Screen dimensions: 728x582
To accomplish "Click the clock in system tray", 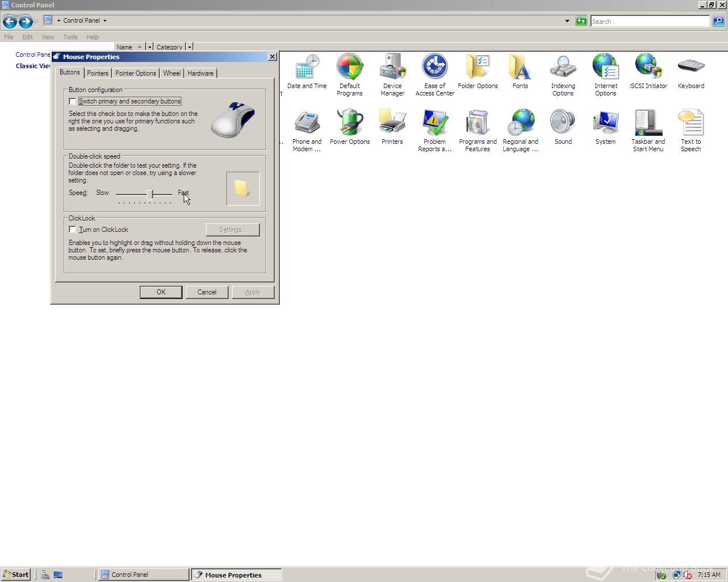I will tap(709, 575).
